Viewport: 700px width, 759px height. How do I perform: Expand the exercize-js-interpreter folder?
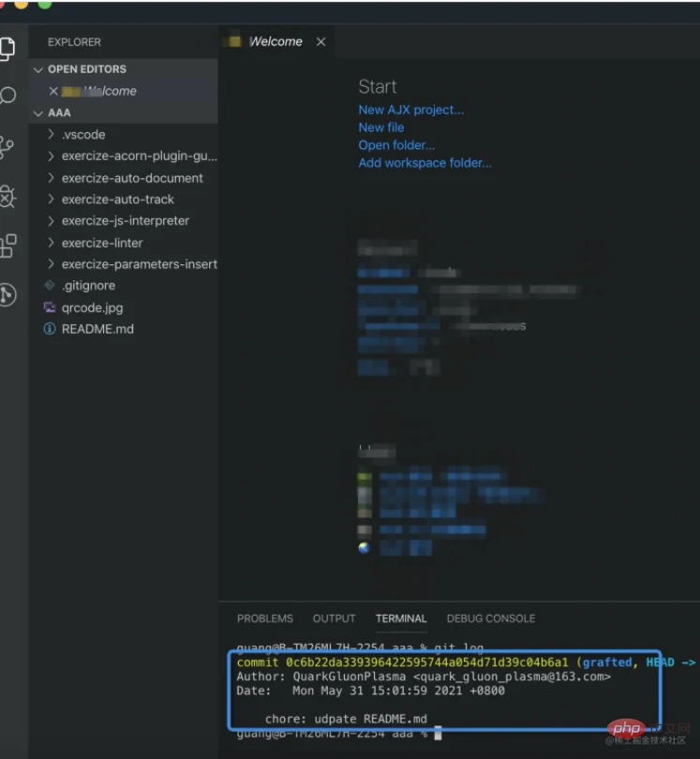pos(51,221)
